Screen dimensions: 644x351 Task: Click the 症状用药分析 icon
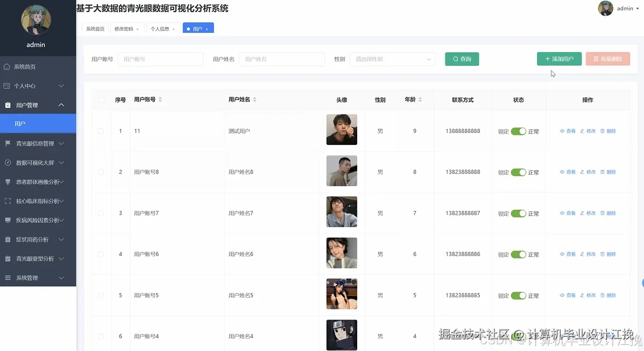(x=8, y=239)
